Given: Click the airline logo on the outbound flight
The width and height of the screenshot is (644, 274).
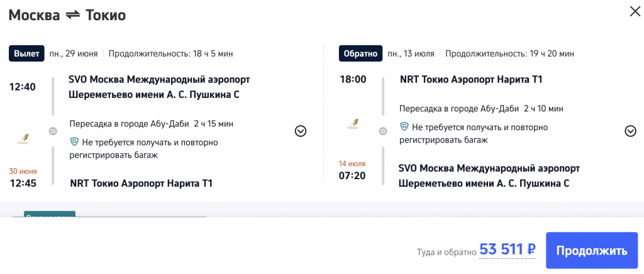Looking at the screenshot, I should [21, 139].
